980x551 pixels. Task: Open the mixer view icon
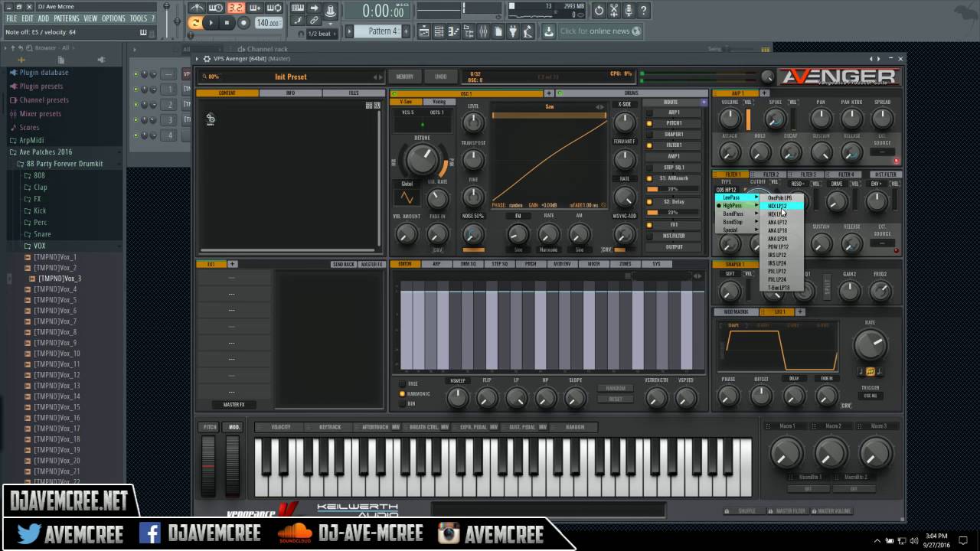click(483, 31)
